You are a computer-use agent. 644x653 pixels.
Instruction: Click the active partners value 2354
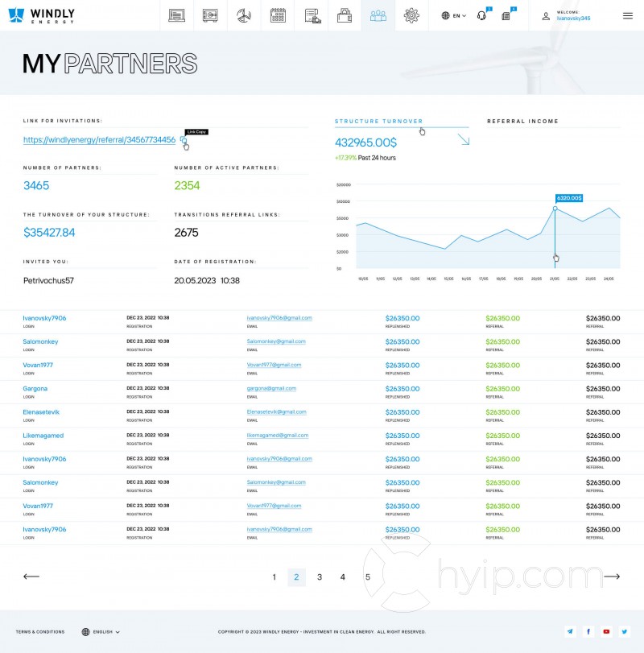[x=187, y=185]
